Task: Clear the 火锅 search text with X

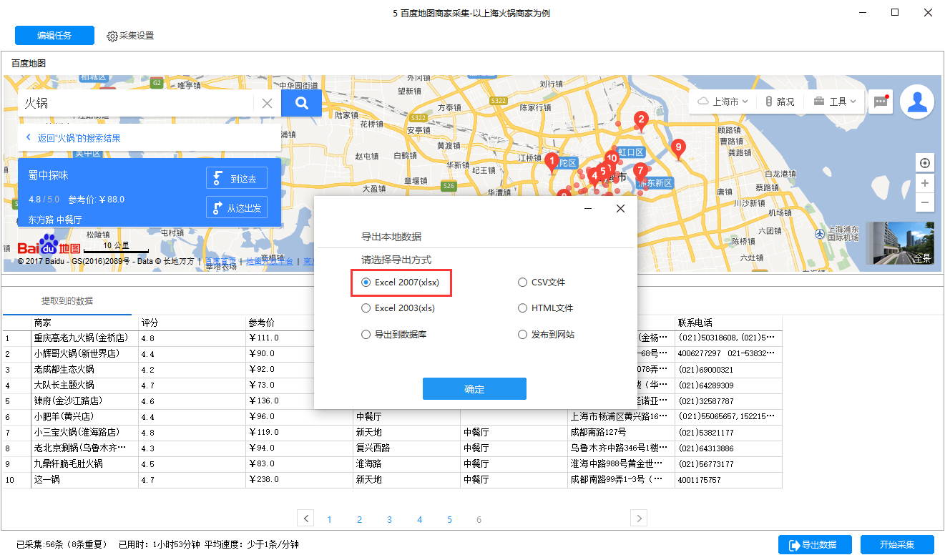Action: pyautogui.click(x=267, y=103)
